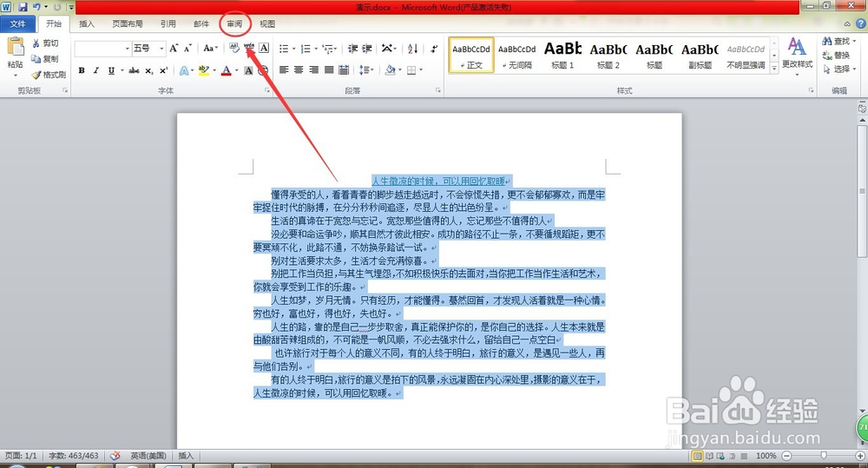The height and width of the screenshot is (468, 868).
Task: Activate the Format Painter (格式刷)
Action: pos(49,74)
